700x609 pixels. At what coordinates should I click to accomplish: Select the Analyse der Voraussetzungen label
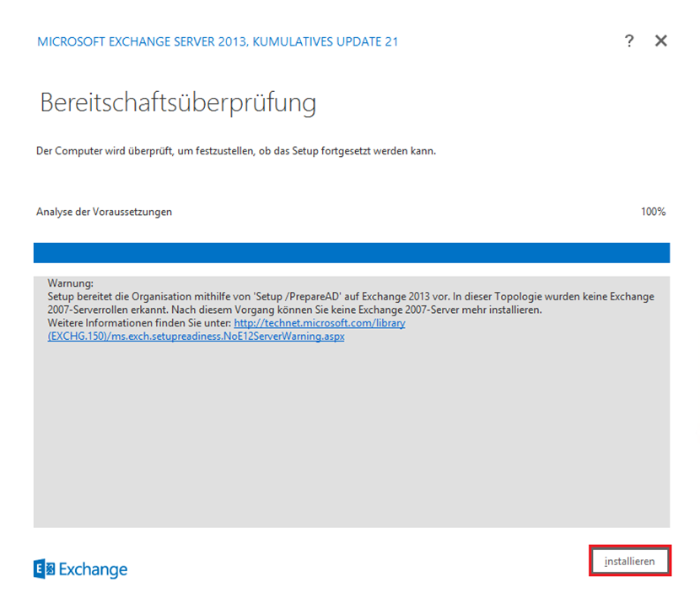tap(104, 212)
